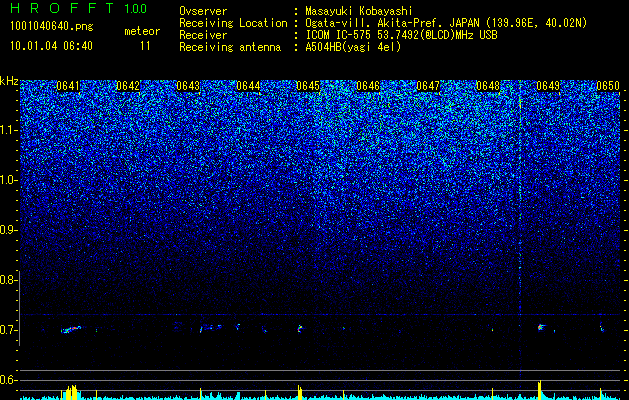Image resolution: width=629 pixels, height=400 pixels.
Task: Click the yellow intensity peak cluster near 0641
Action: tap(71, 391)
